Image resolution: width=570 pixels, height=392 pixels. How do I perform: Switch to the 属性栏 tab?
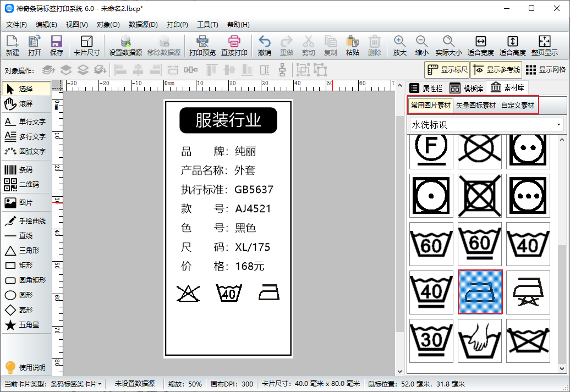[x=426, y=89]
